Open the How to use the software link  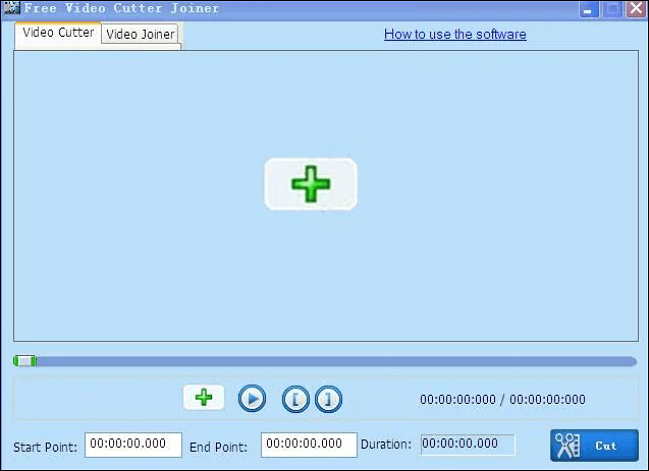[x=455, y=34]
